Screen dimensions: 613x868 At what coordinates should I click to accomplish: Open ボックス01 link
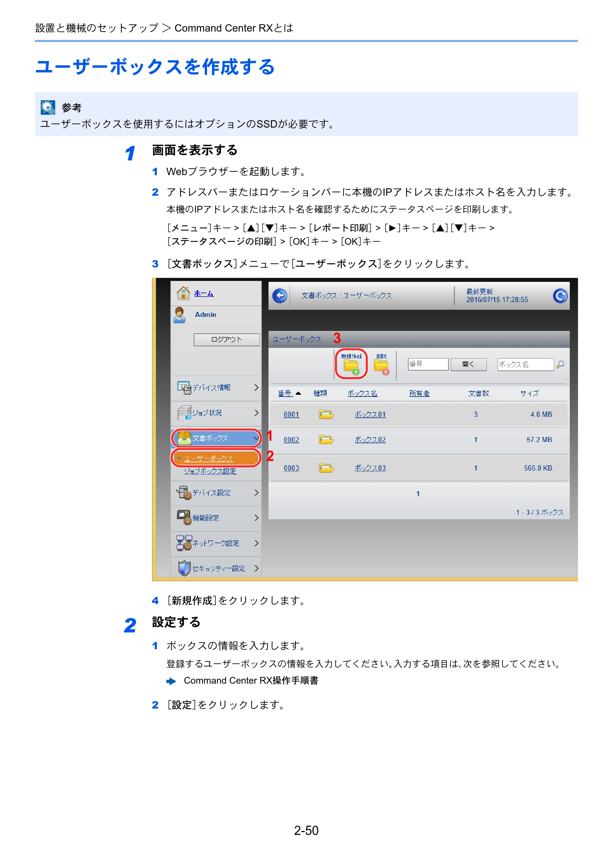pos(370,414)
